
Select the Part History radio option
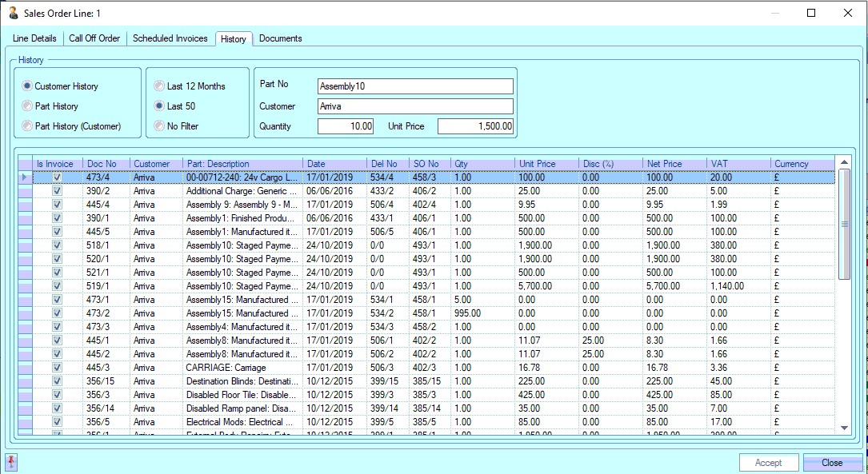point(28,106)
